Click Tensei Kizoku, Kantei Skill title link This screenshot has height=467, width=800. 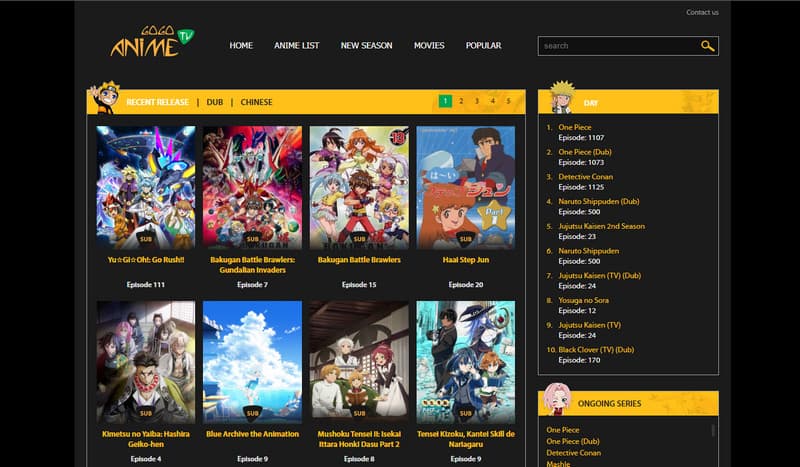(x=465, y=439)
